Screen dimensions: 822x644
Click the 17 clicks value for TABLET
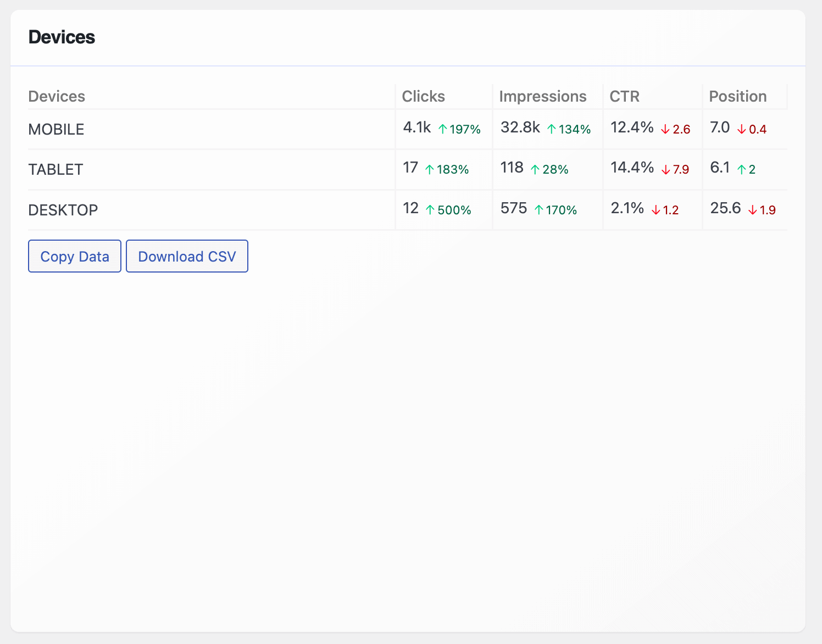pos(410,168)
